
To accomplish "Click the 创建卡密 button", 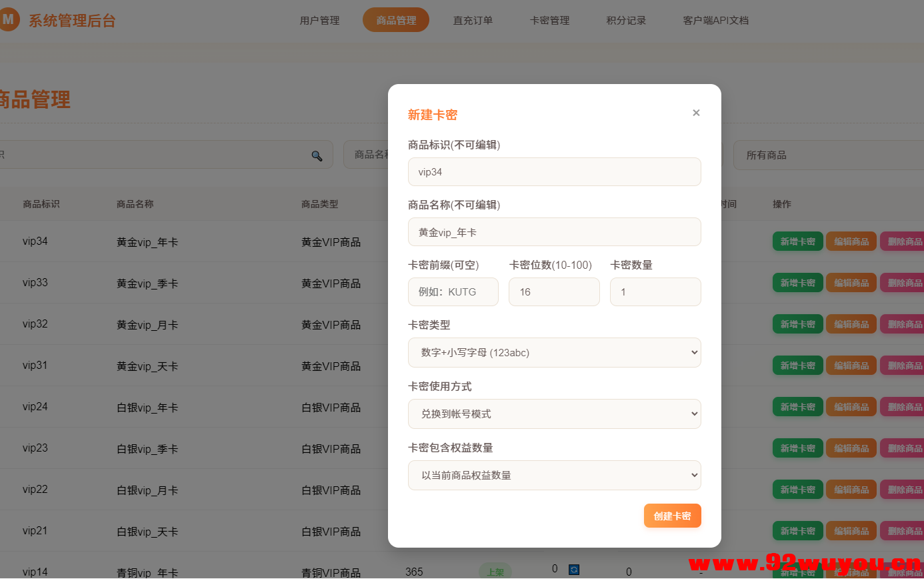I will coord(672,515).
